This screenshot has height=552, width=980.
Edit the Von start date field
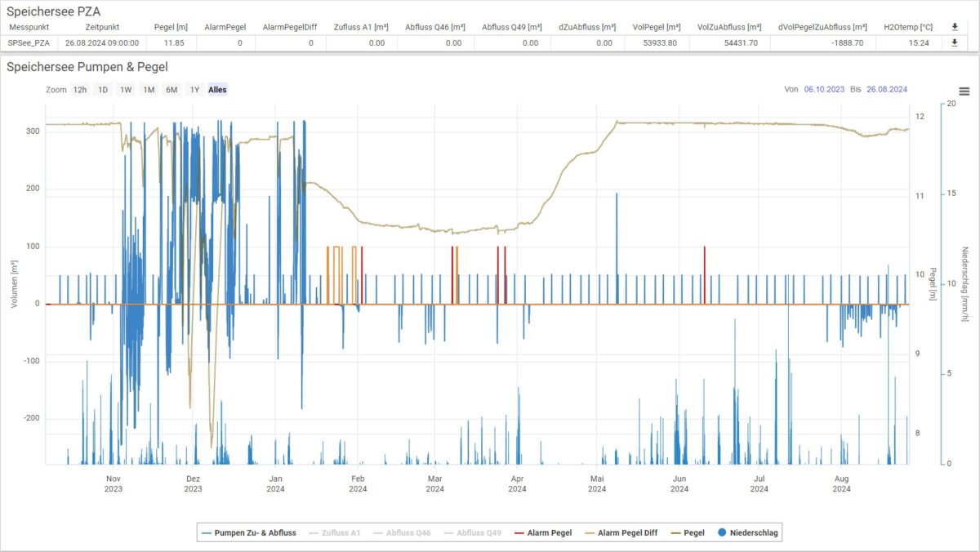tap(822, 90)
